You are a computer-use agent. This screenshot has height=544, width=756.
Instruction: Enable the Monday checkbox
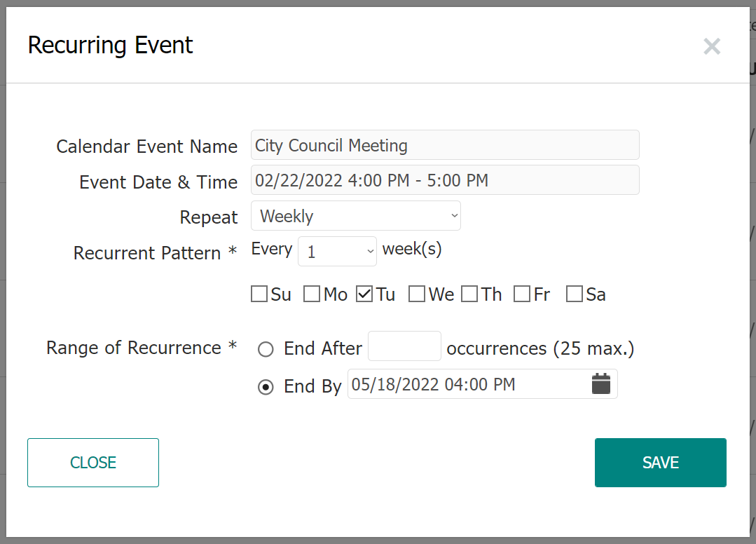[311, 294]
